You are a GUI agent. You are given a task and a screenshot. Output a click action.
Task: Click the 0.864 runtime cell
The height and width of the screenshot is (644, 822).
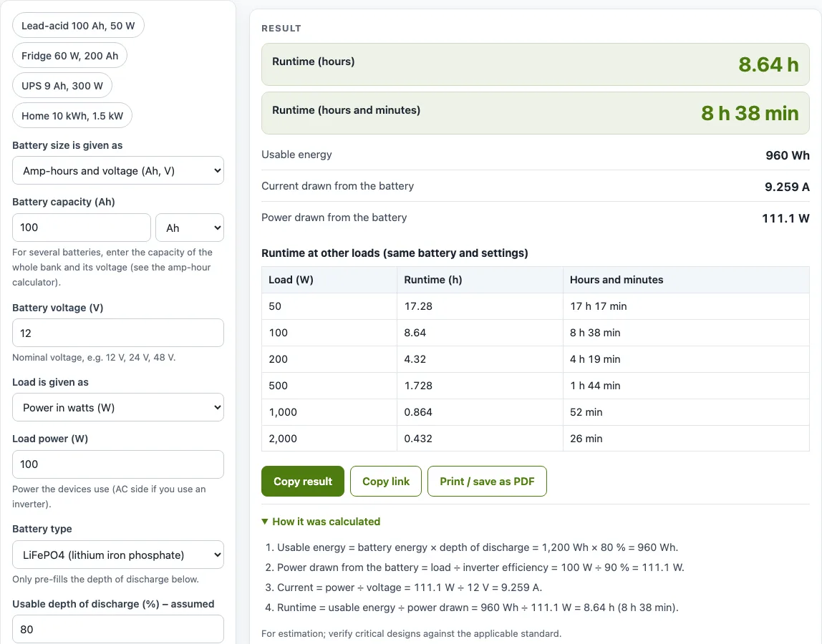coord(480,412)
